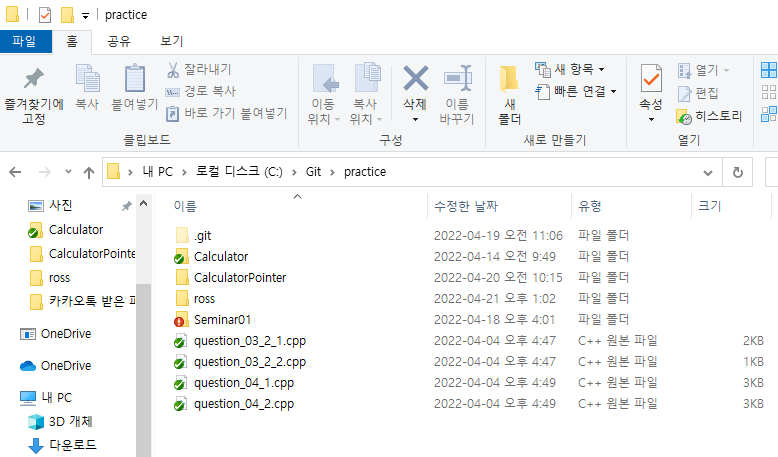Open the Properties (속성) dropdown arrow
The image size is (778, 457).
point(651,120)
